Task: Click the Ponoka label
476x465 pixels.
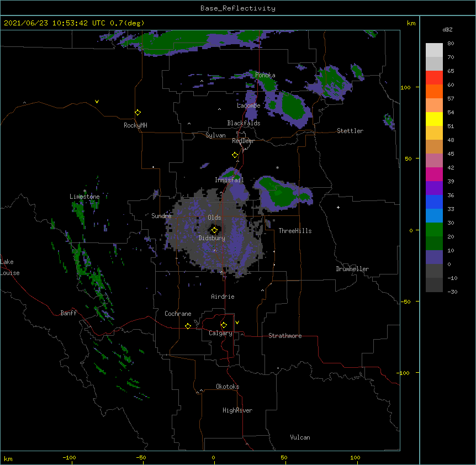Action: pyautogui.click(x=265, y=75)
